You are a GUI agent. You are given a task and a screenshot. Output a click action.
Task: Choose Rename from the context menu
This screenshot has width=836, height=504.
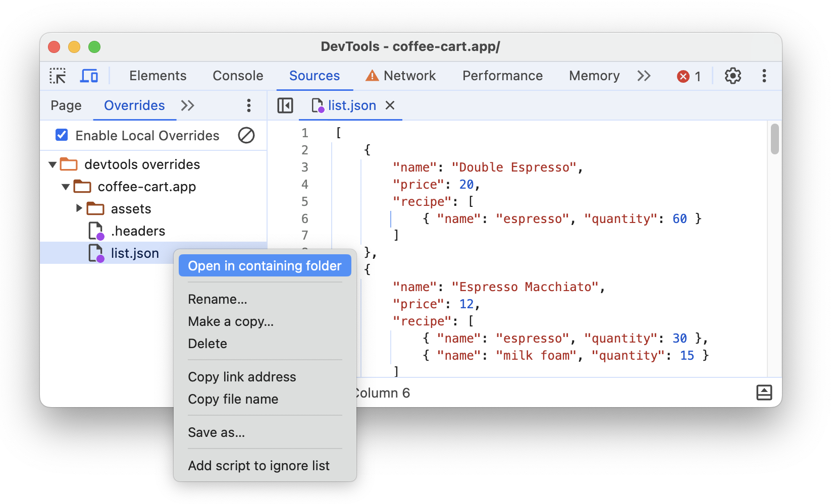point(217,299)
